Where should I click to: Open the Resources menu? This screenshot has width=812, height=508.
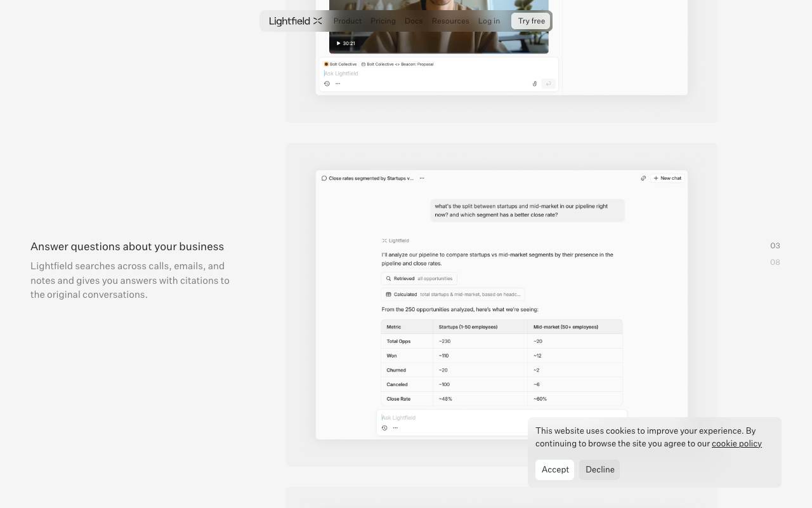(x=450, y=21)
